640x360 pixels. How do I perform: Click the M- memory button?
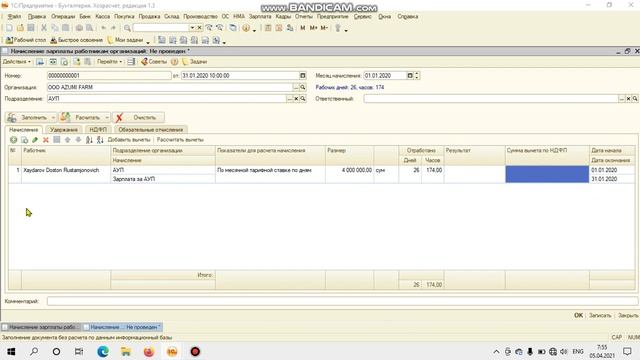tap(324, 28)
